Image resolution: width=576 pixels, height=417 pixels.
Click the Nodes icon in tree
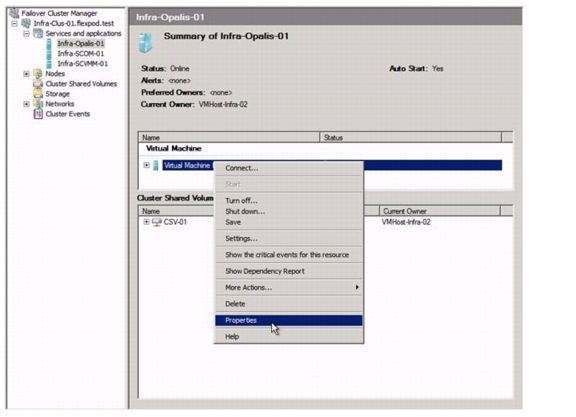pyautogui.click(x=38, y=73)
